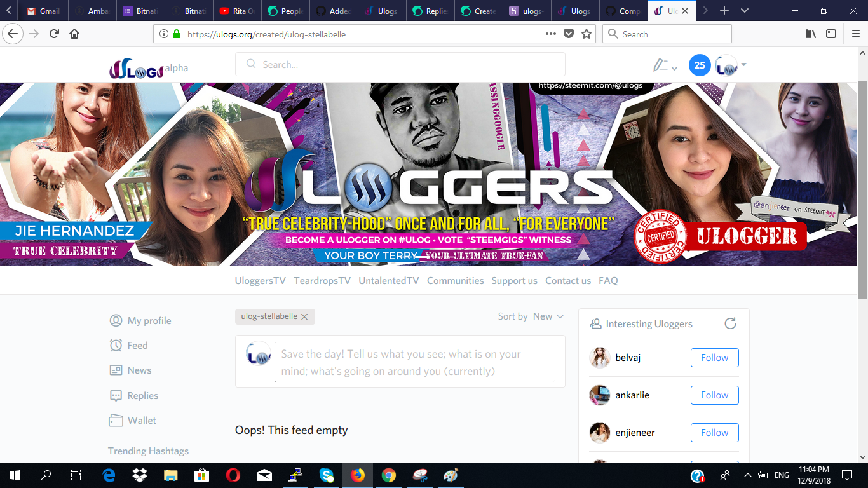The width and height of the screenshot is (868, 488).
Task: Click the Uloggers banner image
Action: coord(429,173)
